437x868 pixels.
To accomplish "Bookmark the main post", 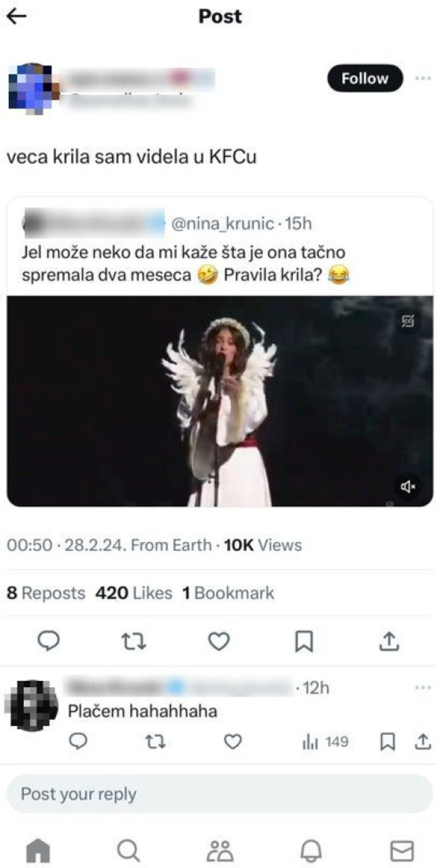I will tap(304, 641).
